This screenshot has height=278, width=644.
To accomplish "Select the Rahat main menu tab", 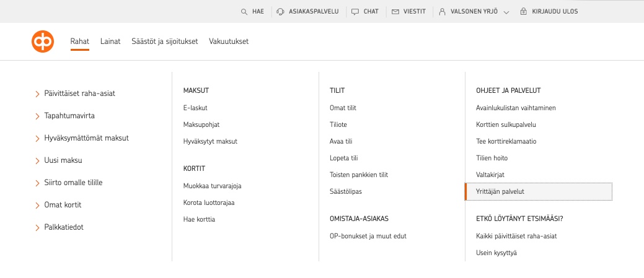I will [x=79, y=41].
